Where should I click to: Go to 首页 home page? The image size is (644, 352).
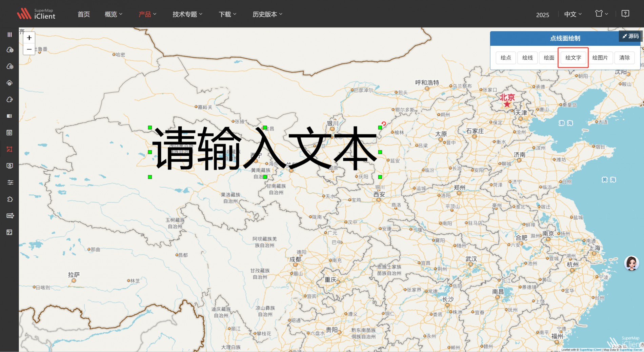click(83, 14)
